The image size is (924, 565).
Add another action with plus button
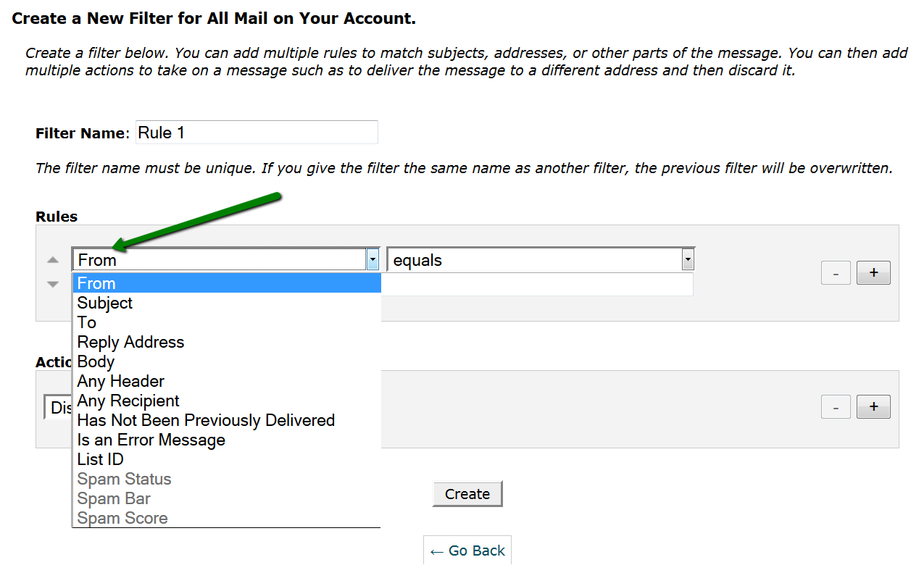(873, 407)
